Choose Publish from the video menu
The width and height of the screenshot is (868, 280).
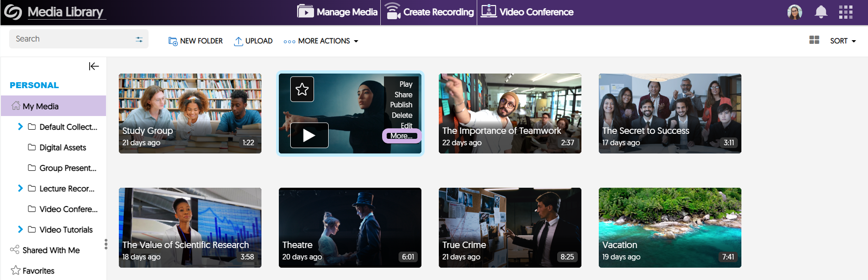pyautogui.click(x=401, y=105)
